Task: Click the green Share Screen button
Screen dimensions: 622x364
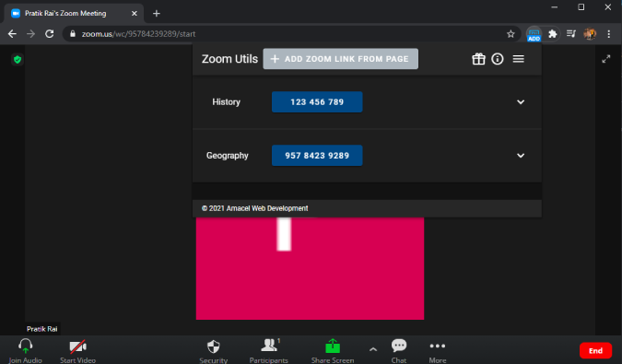Action: pos(333,350)
